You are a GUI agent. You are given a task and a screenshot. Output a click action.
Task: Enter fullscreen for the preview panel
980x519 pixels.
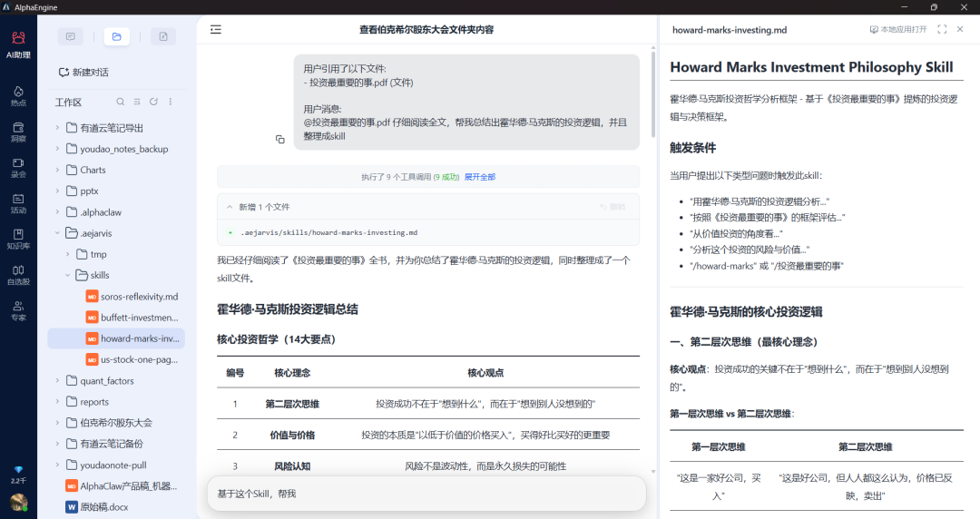[x=942, y=30]
